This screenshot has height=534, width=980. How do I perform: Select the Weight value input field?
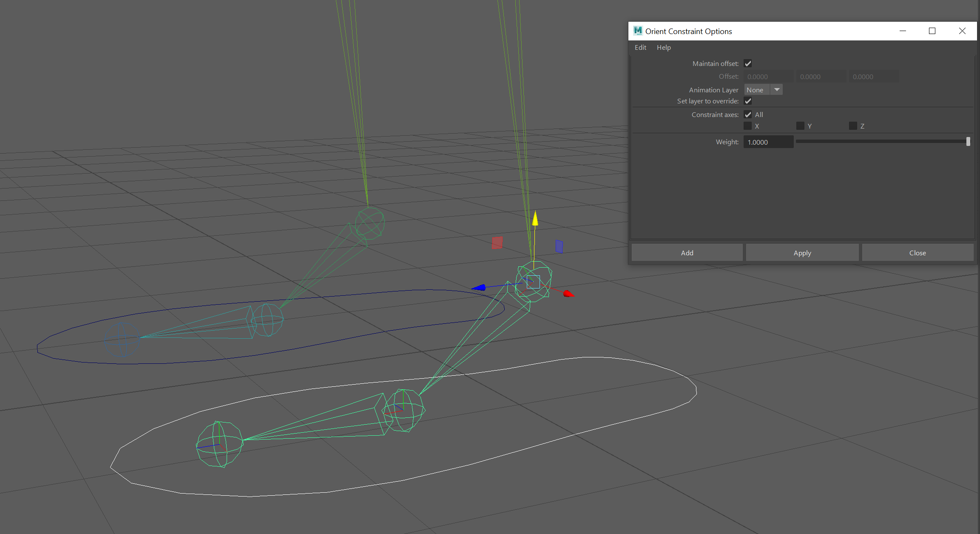tap(768, 142)
